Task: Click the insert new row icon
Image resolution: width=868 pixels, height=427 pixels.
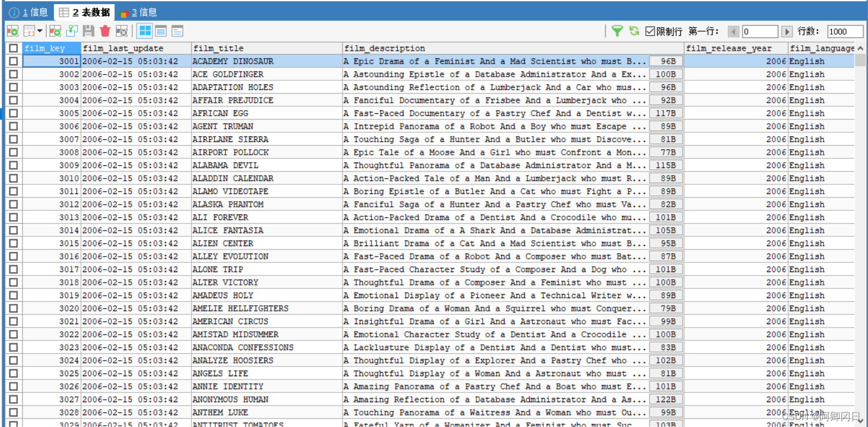Action: tap(55, 31)
